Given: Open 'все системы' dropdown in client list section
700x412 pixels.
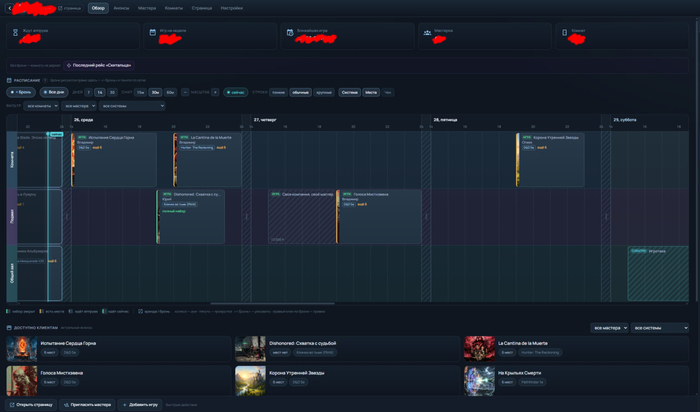Looking at the screenshot, I should tap(660, 328).
